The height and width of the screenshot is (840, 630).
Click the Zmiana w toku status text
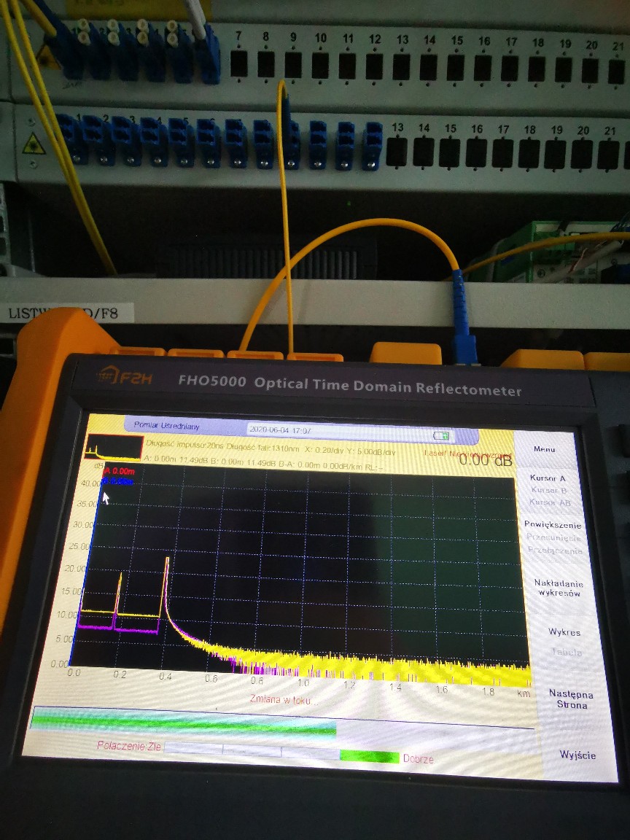[284, 699]
